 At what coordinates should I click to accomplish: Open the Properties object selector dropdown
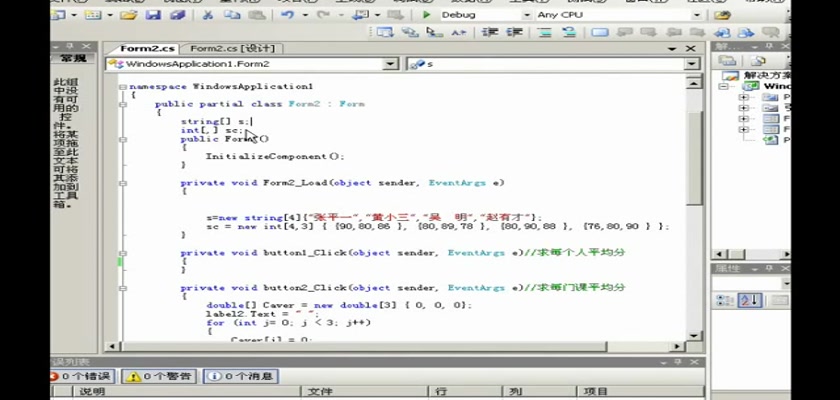coord(785,283)
